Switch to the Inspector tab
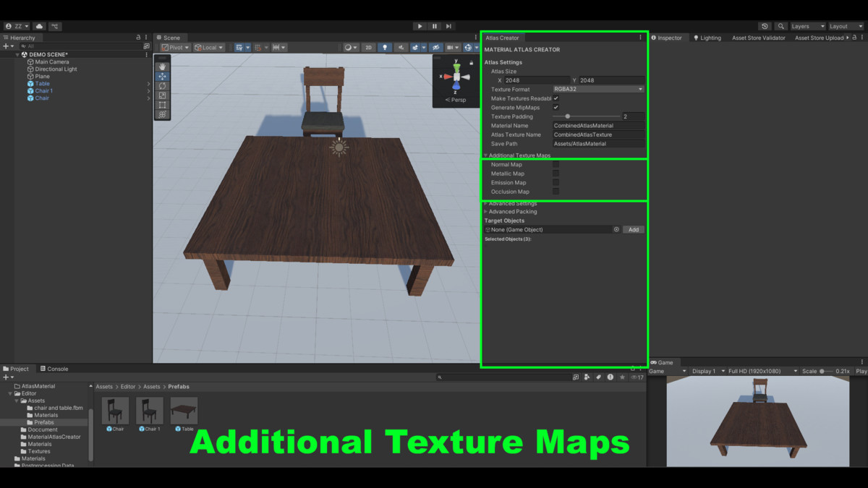 pos(666,38)
